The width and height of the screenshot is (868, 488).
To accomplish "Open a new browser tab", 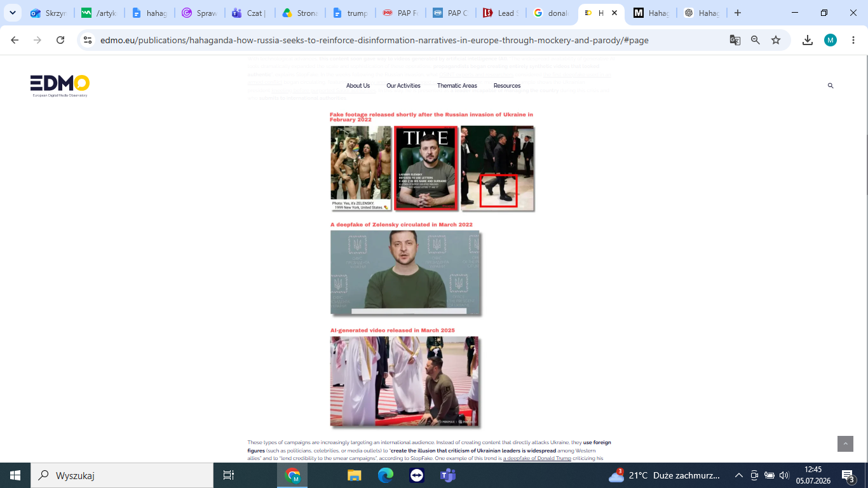I will coord(737,13).
